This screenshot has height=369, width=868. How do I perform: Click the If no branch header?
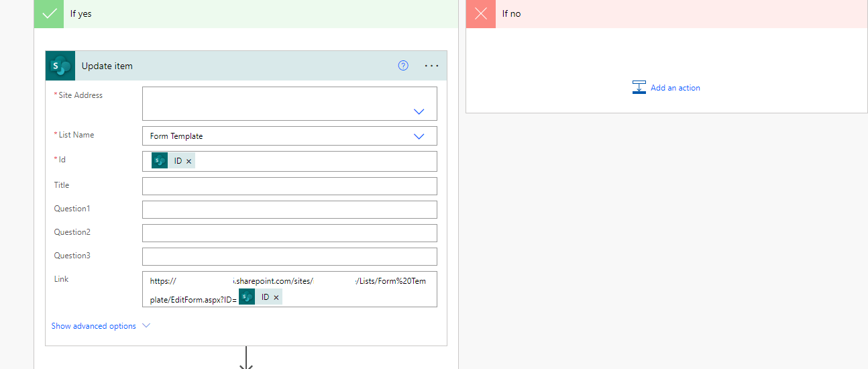[x=667, y=13]
